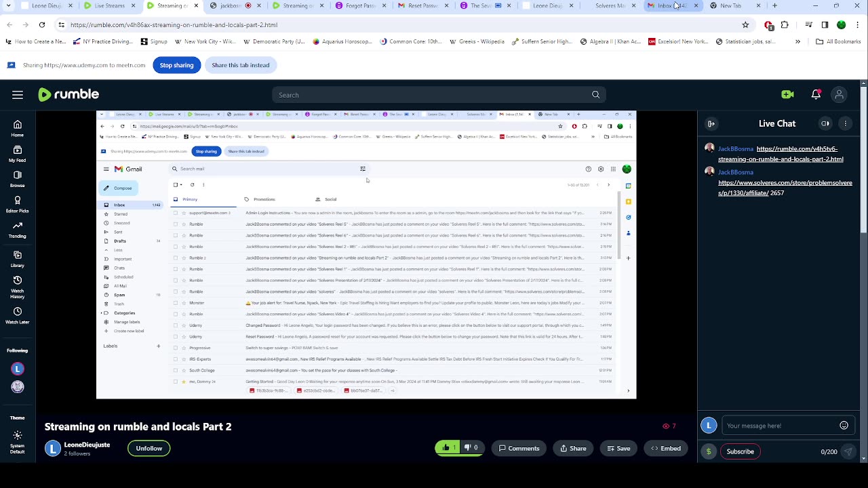Open the followed channel with the purple L avatar
Screen dimensions: 868x488
pyautogui.click(x=18, y=369)
